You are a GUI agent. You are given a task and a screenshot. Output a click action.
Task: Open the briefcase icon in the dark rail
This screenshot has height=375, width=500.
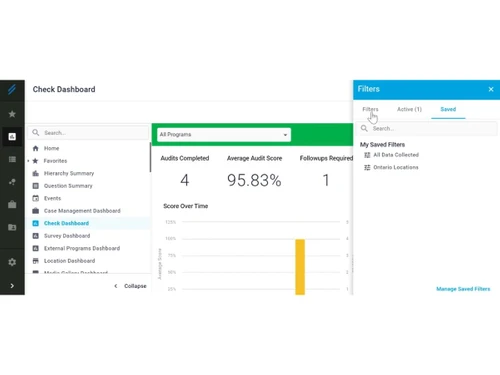pyautogui.click(x=12, y=204)
